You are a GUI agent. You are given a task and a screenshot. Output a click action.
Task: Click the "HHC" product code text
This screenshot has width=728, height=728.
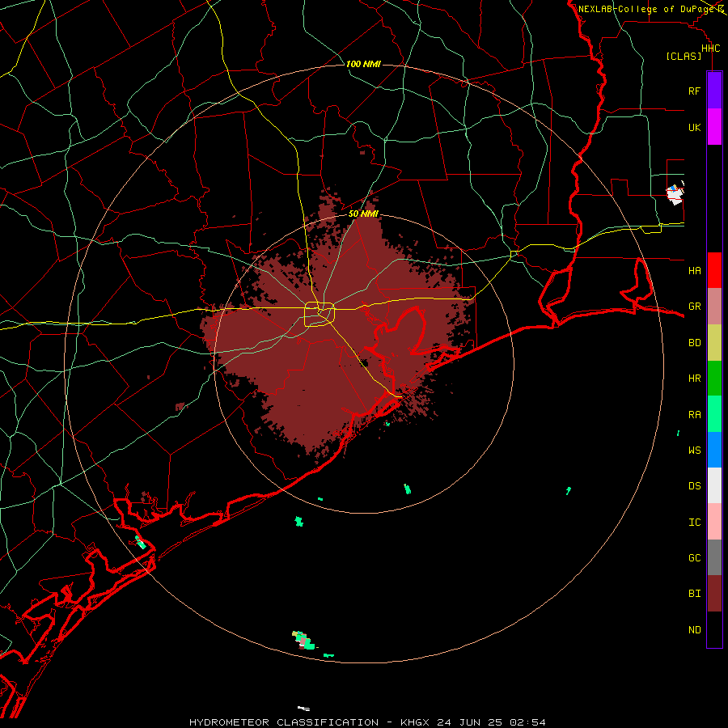tap(710, 49)
